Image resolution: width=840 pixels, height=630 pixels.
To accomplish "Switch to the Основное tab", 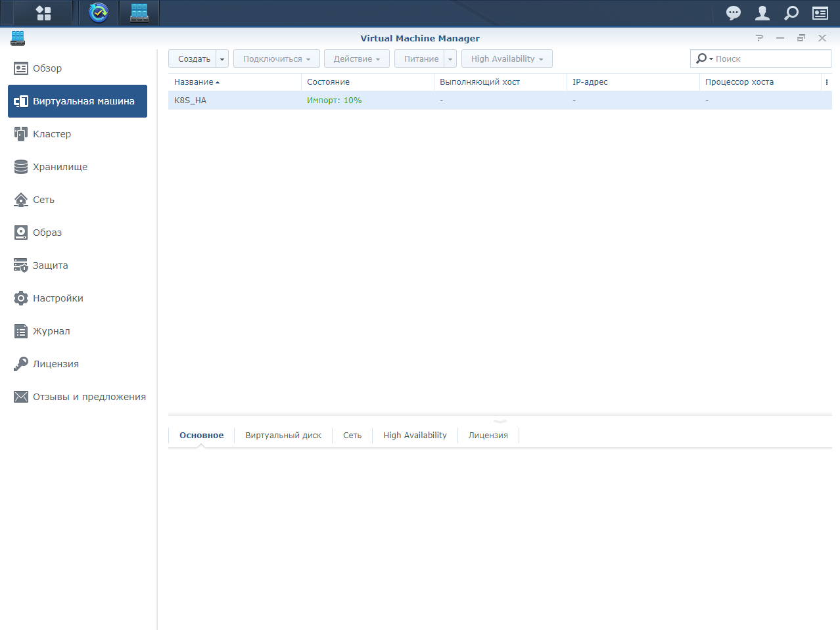I will [x=201, y=436].
